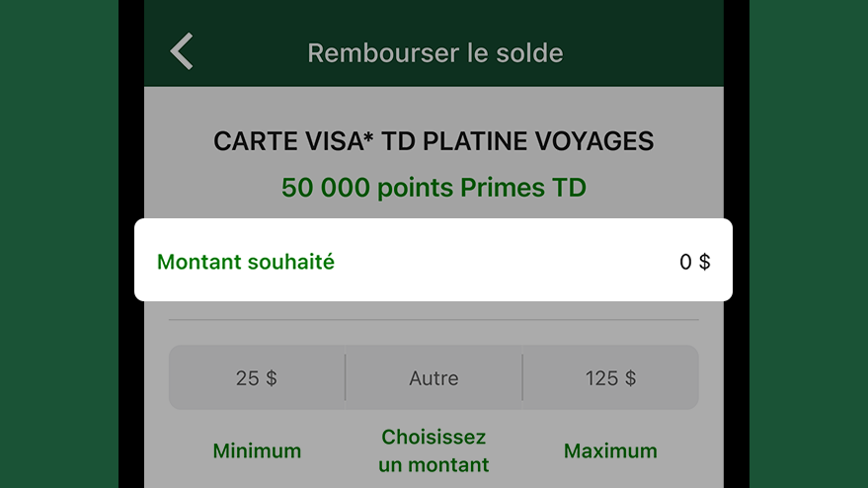Viewport: 868px width, 488px height.
Task: Click the Montant souhaité amount field
Action: [434, 260]
